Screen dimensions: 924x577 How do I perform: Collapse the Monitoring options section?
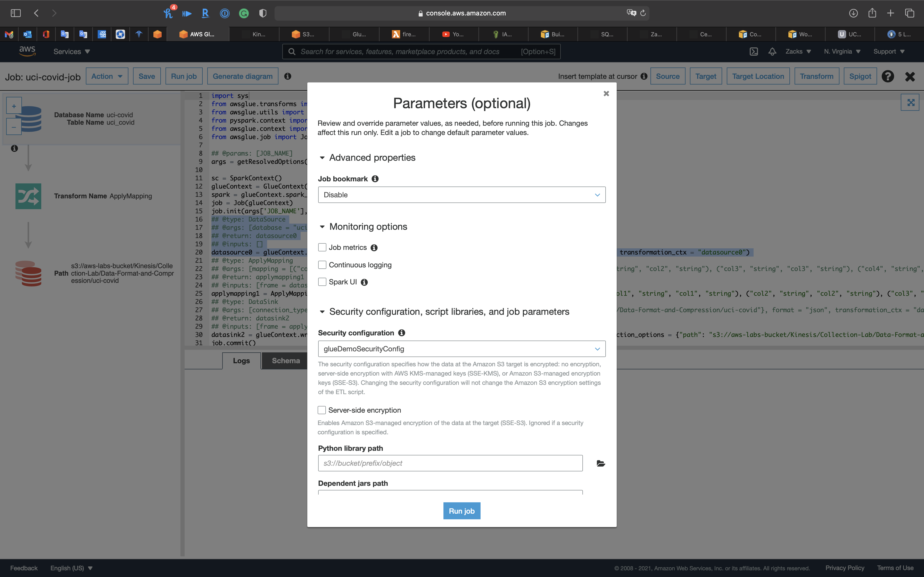(x=322, y=227)
